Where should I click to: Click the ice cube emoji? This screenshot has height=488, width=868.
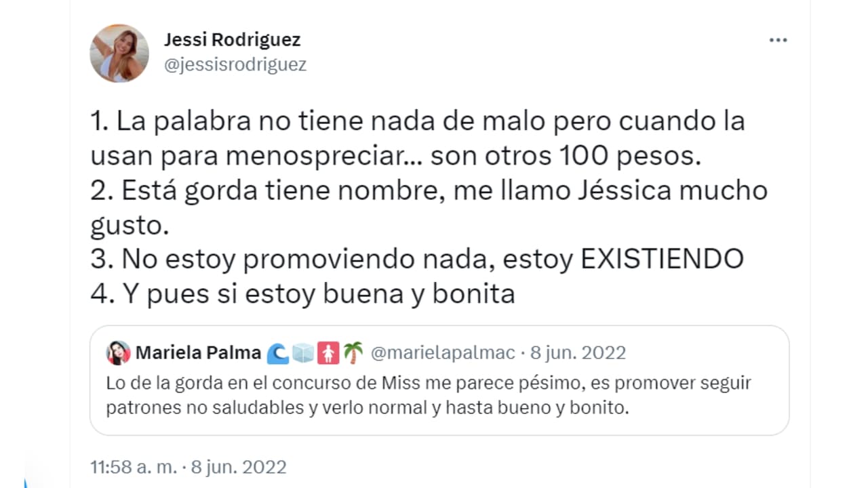303,353
